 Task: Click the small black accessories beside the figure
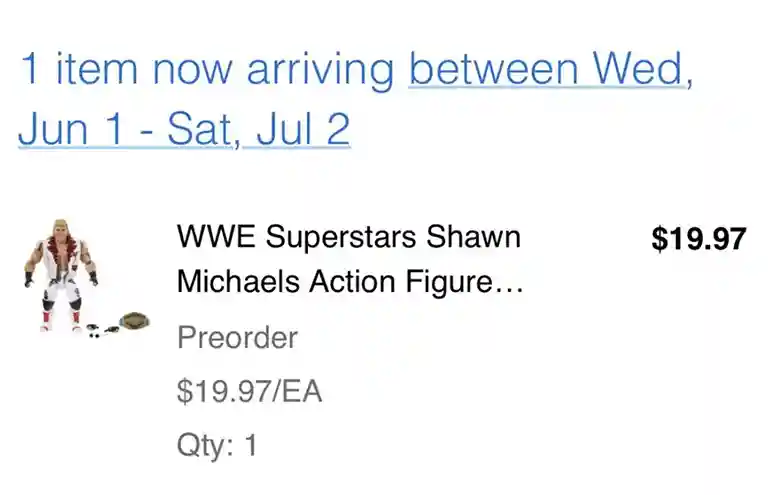click(94, 329)
